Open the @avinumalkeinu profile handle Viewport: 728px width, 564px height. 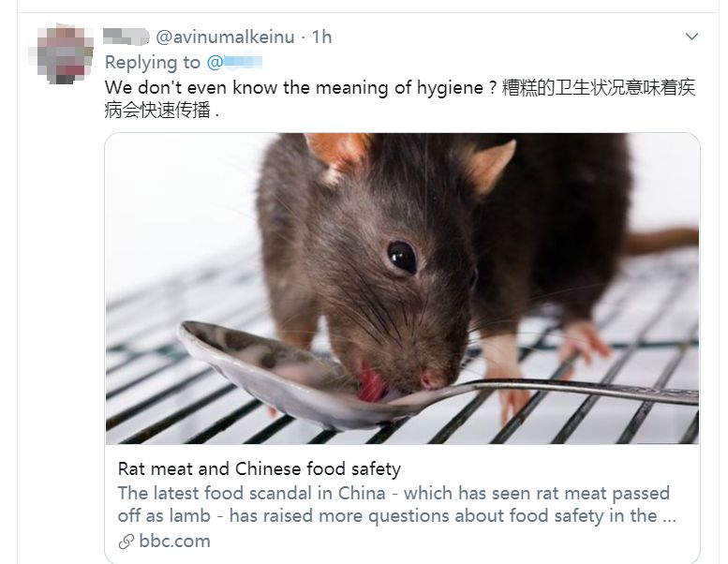(x=225, y=37)
